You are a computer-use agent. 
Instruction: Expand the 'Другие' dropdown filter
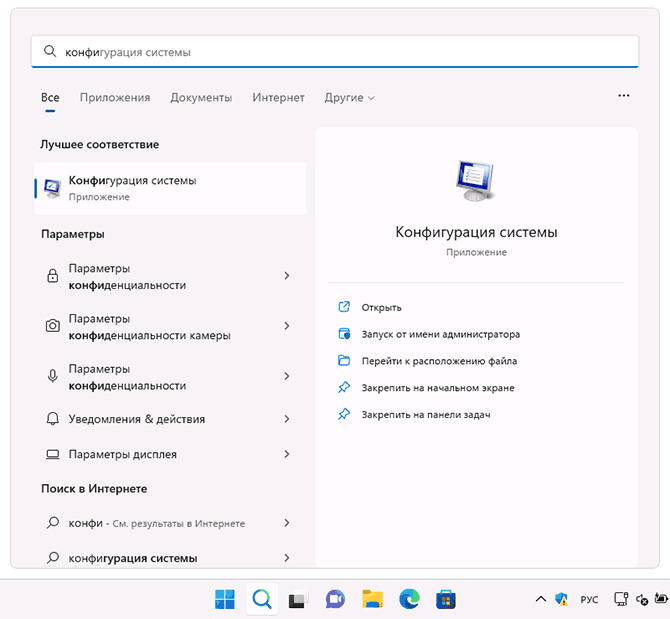349,97
